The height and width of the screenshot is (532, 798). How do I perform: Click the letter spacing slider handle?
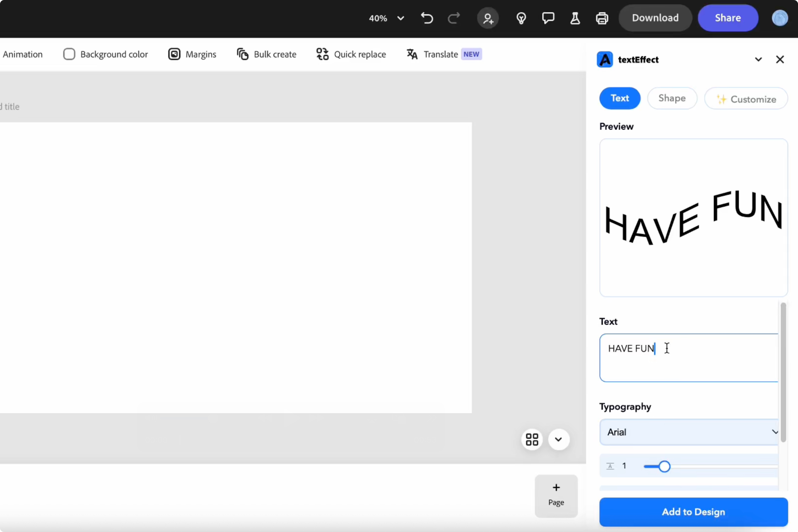(x=664, y=466)
